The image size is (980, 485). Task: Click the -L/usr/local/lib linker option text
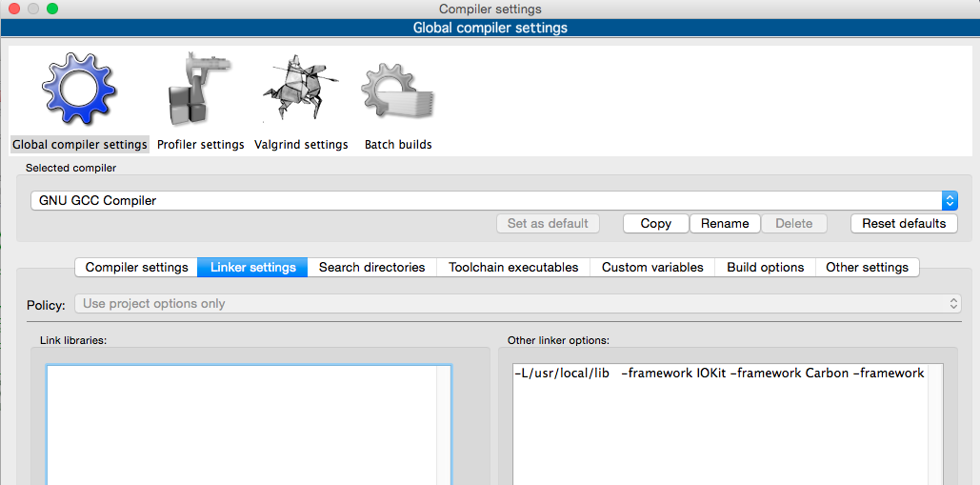click(x=562, y=374)
